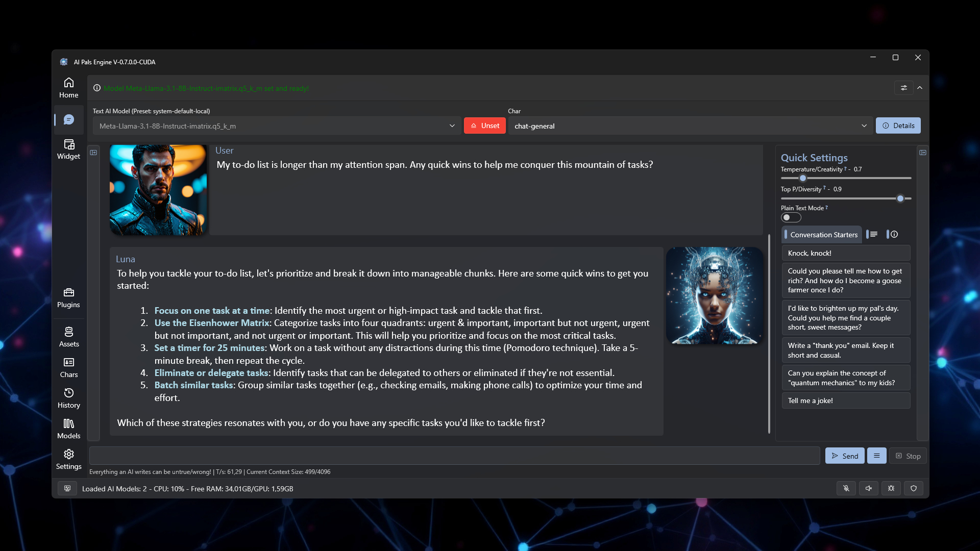Click the bug debug icon
Viewport: 980px width, 551px height.
tap(891, 488)
